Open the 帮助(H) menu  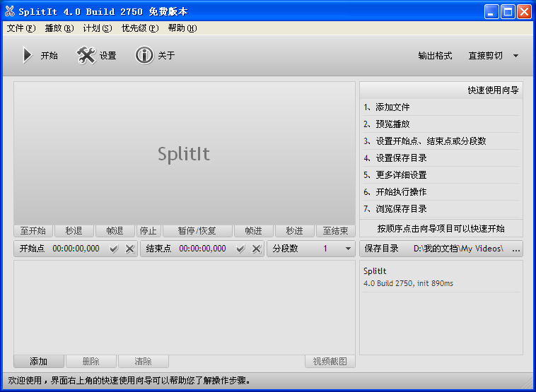click(x=182, y=28)
